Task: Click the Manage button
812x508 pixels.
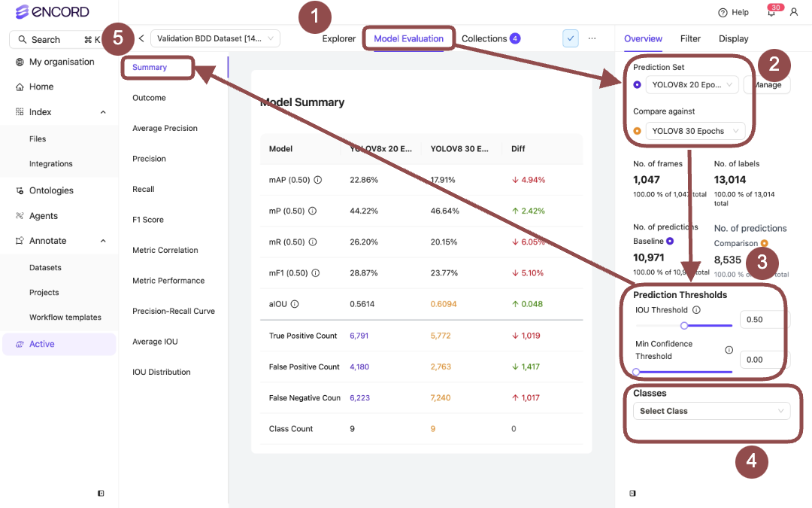Action: [767, 84]
